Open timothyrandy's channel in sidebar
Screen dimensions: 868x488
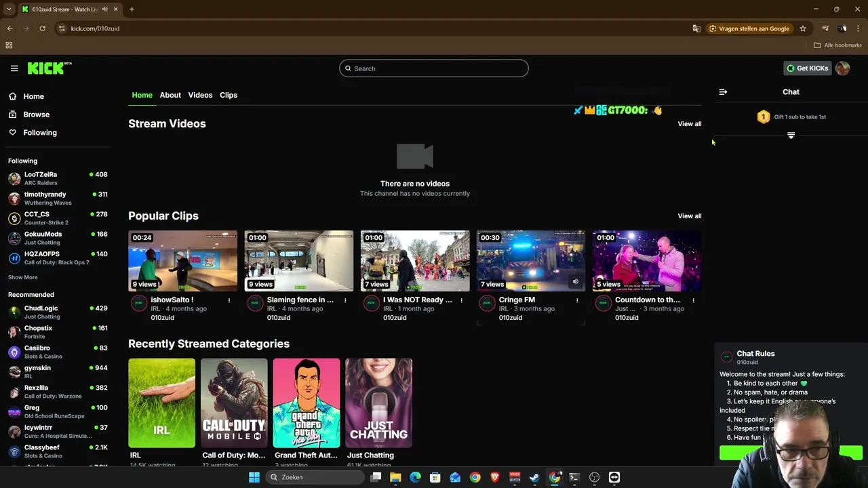click(58, 199)
